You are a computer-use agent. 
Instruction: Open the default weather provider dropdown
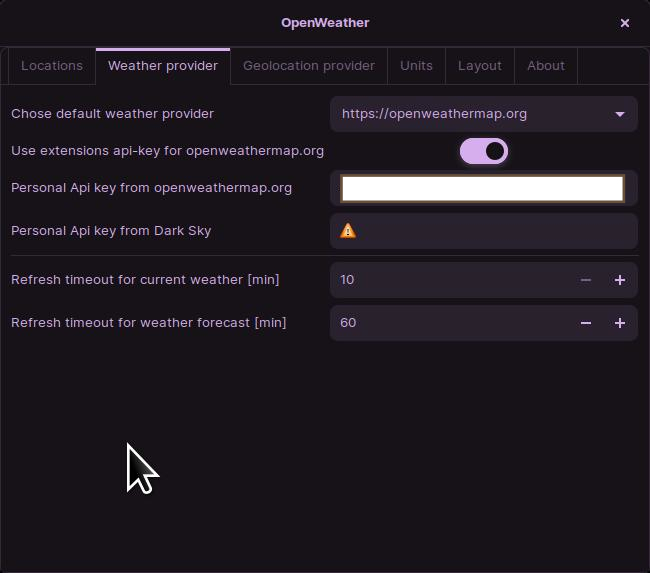483,114
